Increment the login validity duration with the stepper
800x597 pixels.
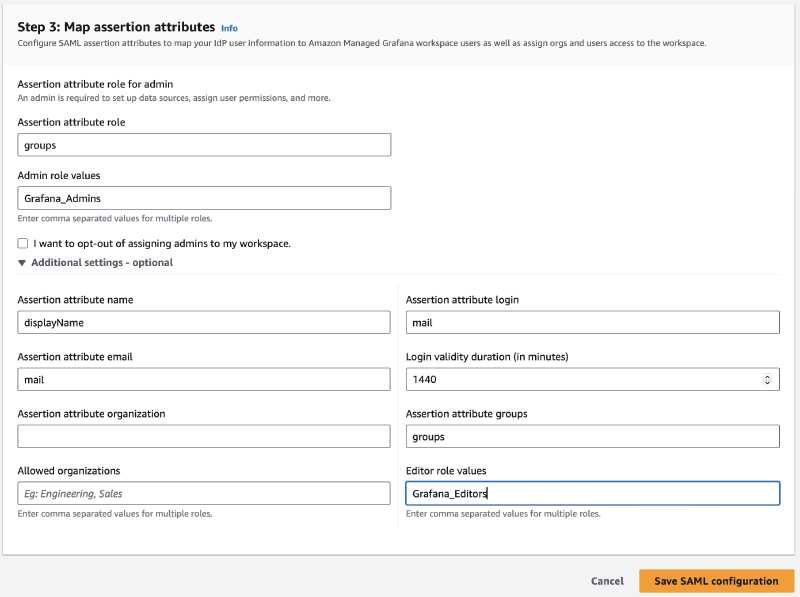tap(769, 375)
